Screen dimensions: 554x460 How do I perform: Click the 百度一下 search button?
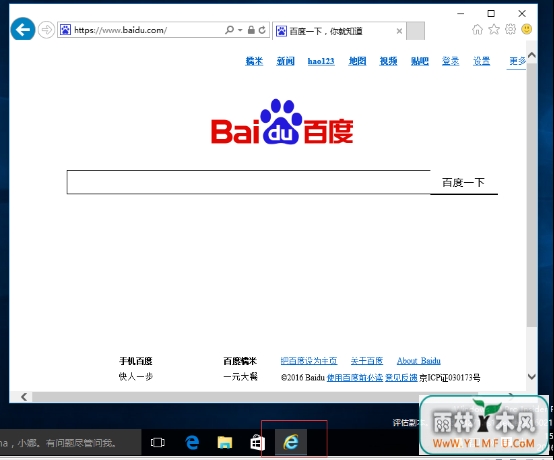tap(464, 182)
